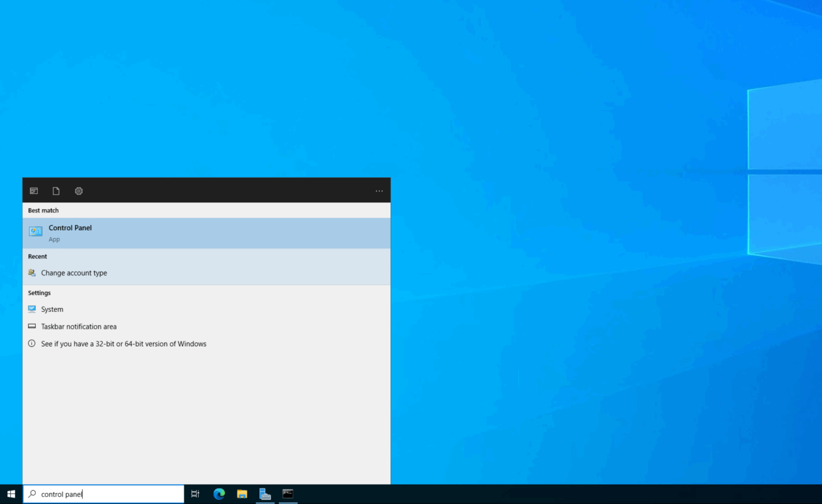Switch to the running Control Panel window
The height and width of the screenshot is (504, 822).
click(265, 494)
